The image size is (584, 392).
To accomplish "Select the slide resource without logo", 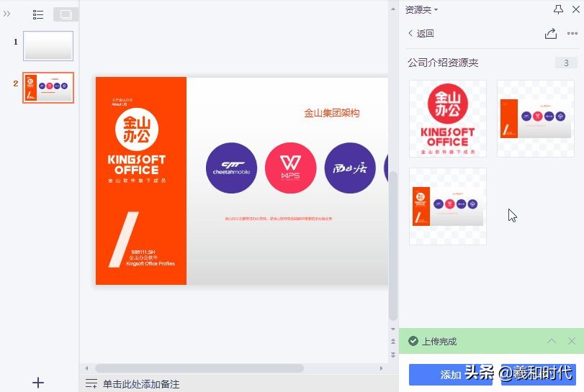I will tap(536, 118).
